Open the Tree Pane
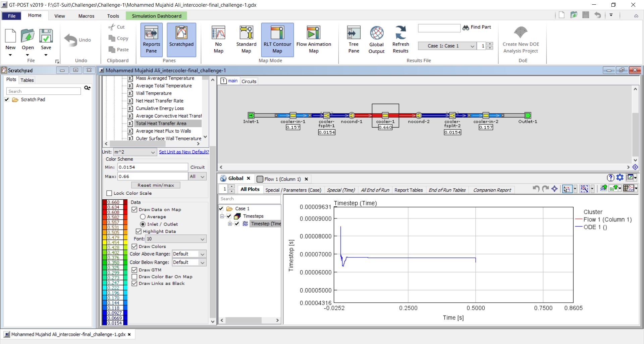Image resolution: width=644 pixels, height=344 pixels. [x=353, y=39]
